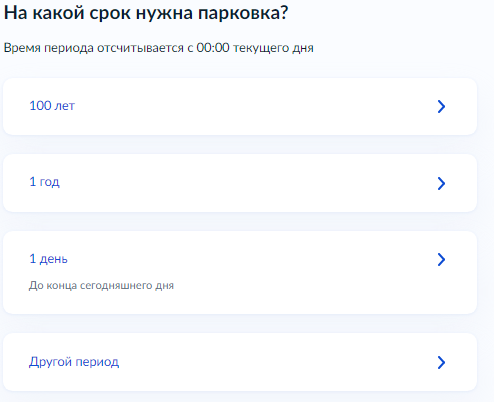Select the 100 лет parking period label

point(52,106)
